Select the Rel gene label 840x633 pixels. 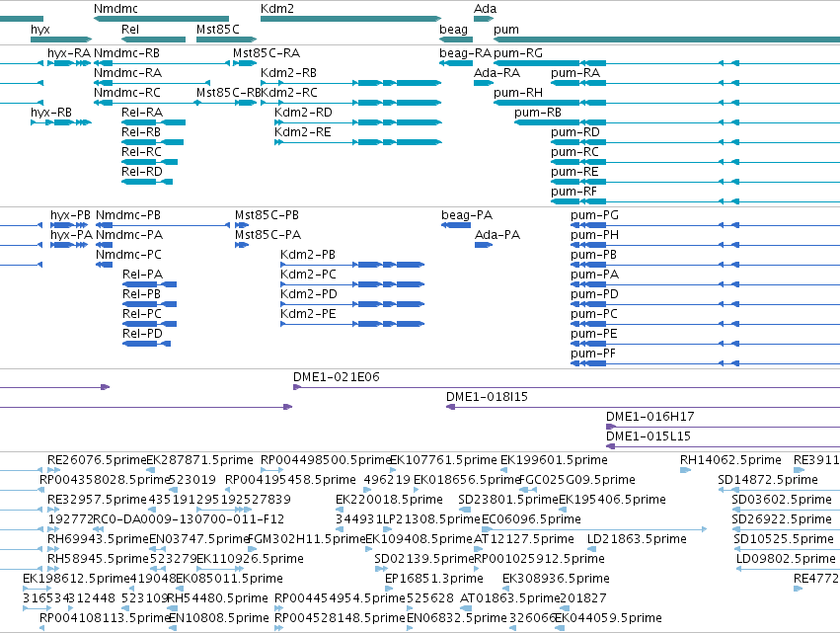130,29
